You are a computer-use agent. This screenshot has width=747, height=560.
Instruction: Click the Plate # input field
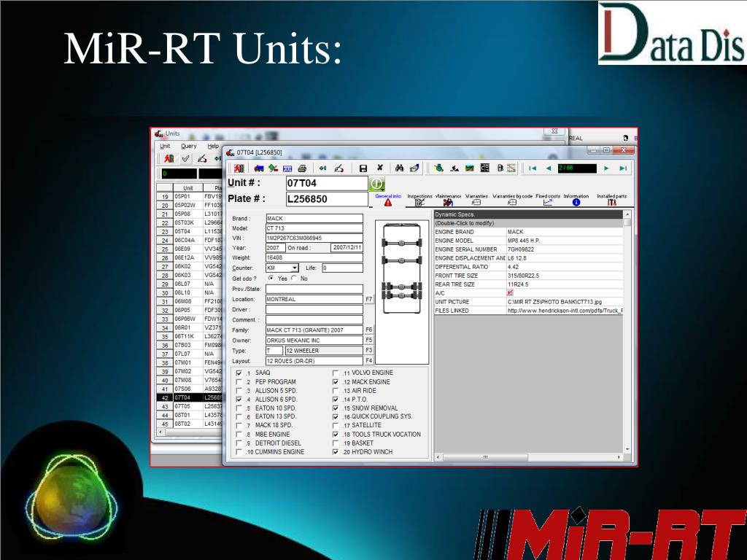click(327, 199)
